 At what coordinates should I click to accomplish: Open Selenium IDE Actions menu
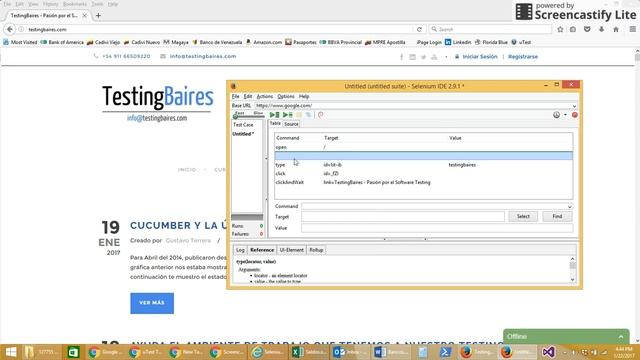[264, 96]
